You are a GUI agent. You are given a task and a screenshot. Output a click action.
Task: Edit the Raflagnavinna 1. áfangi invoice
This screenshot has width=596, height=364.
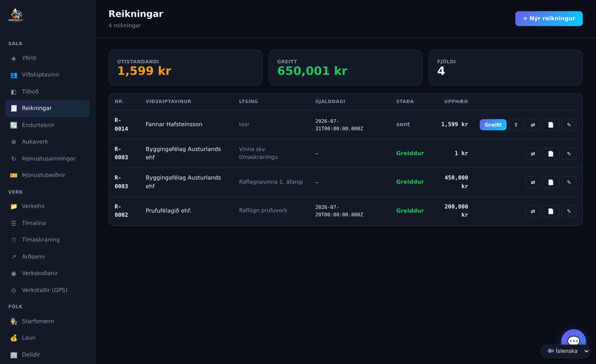tap(569, 182)
